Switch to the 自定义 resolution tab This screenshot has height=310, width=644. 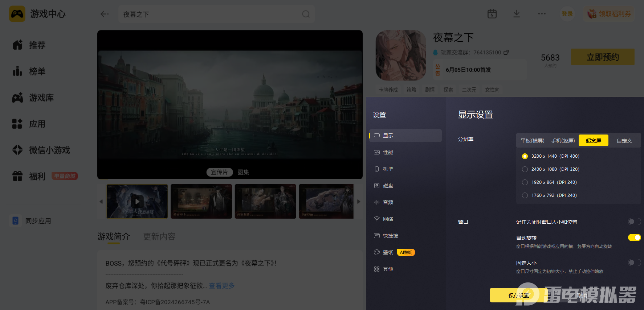coord(624,141)
